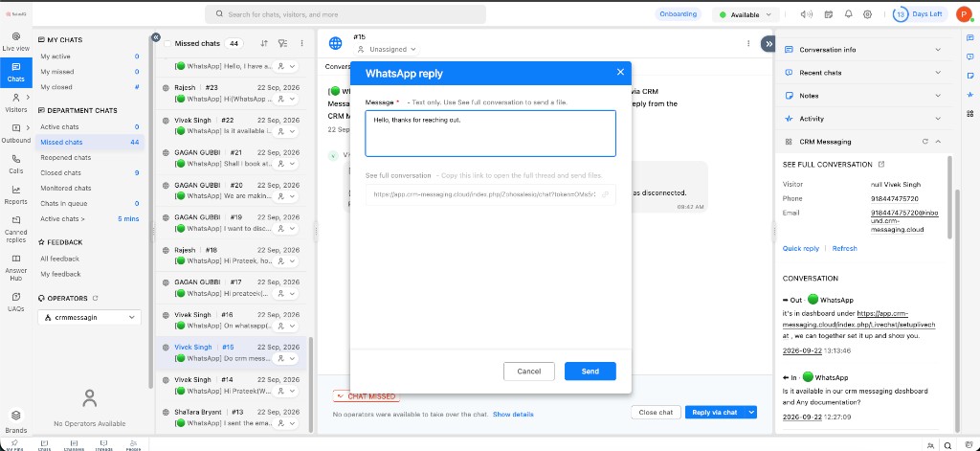Select all Missed chats checkbox
Viewport: 980px width, 451px height.
tap(167, 44)
